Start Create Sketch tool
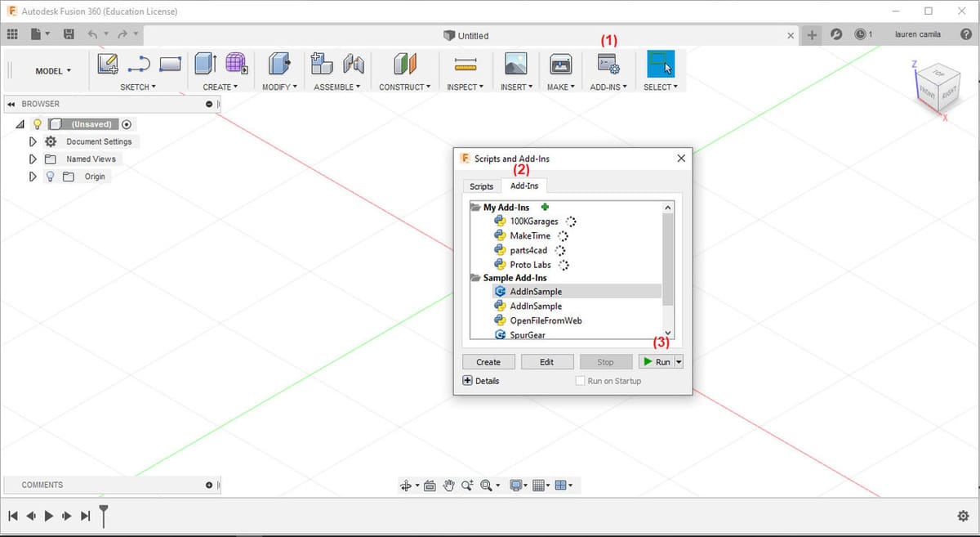Image resolution: width=980 pixels, height=537 pixels. coord(108,64)
